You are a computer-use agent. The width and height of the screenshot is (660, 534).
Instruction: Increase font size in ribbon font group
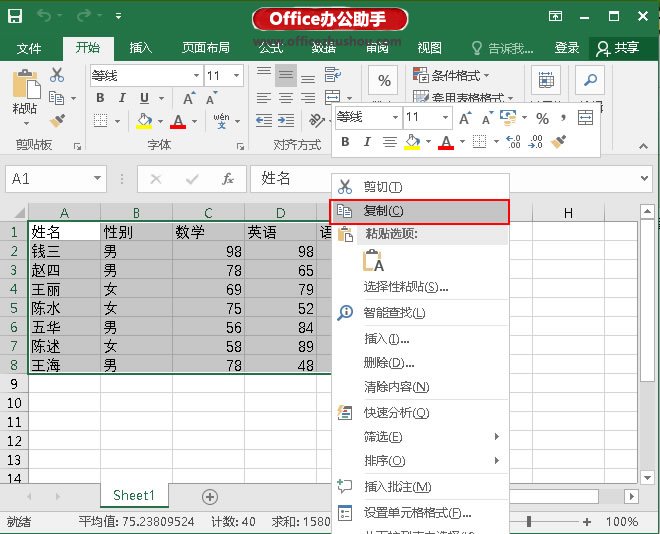pyautogui.click(x=189, y=98)
